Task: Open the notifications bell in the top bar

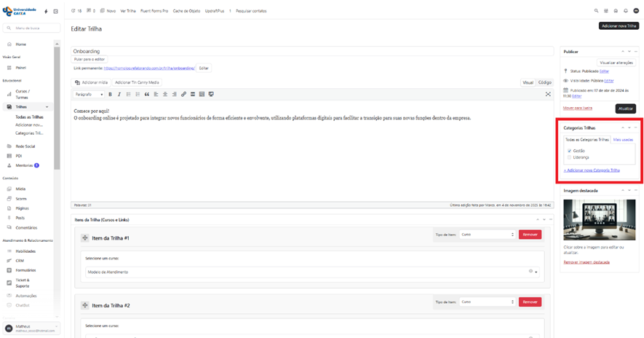Action: pos(626,11)
